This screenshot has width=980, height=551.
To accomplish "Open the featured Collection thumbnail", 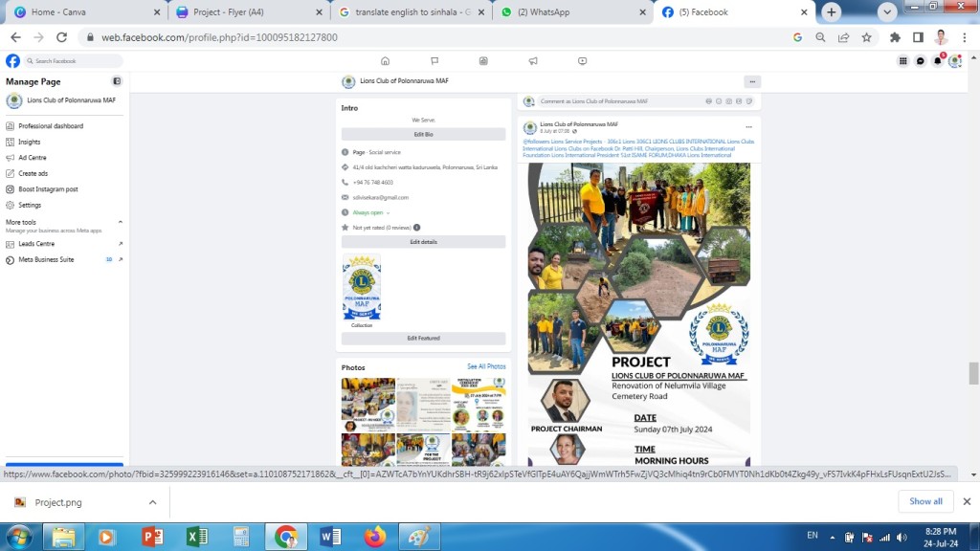I will [x=361, y=287].
